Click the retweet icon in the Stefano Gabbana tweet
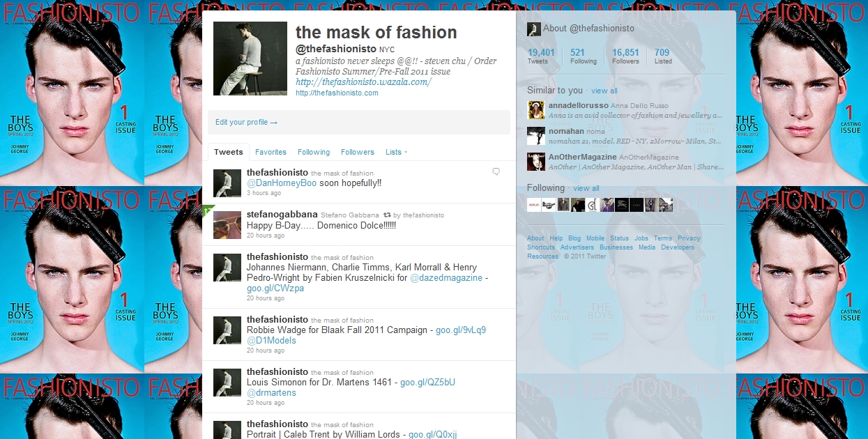The height and width of the screenshot is (439, 868). click(386, 215)
